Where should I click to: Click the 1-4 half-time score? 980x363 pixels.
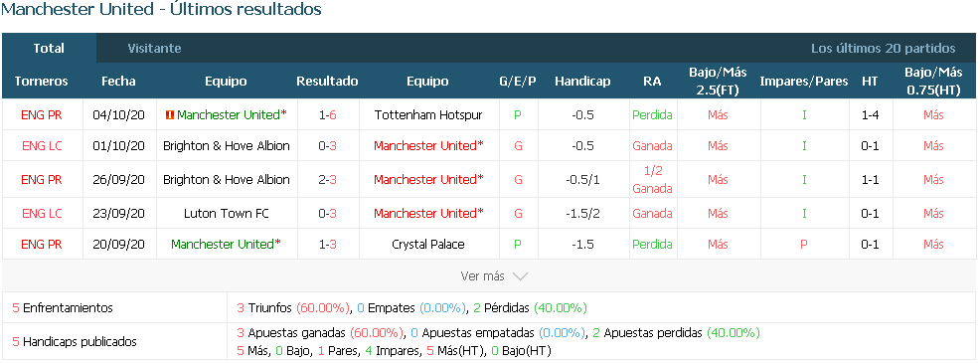coord(870,115)
